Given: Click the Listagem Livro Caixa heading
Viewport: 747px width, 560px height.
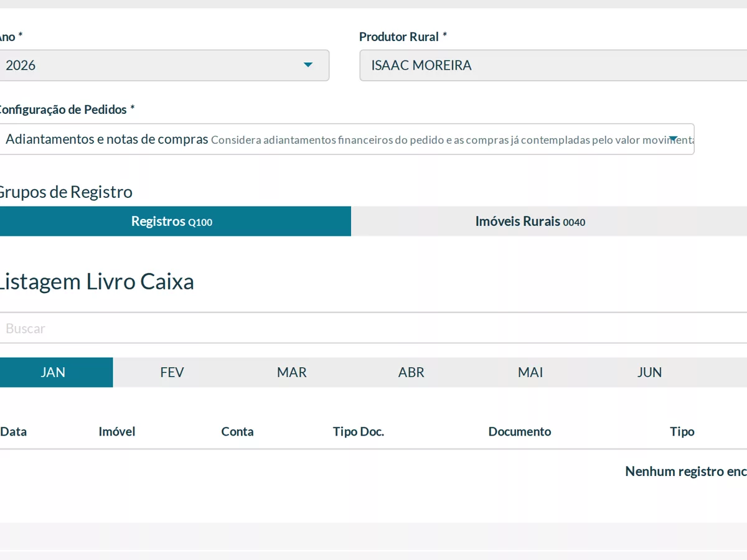Looking at the screenshot, I should pos(96,282).
